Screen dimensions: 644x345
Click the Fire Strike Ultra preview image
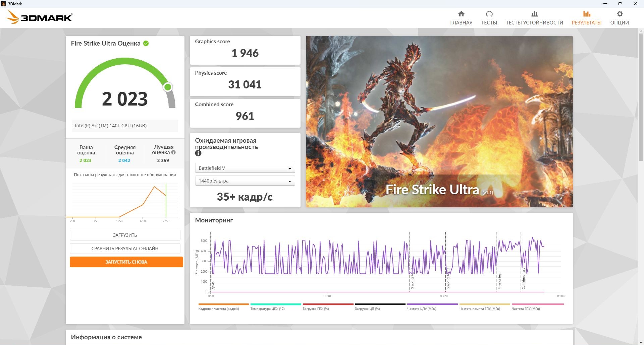coord(439,121)
